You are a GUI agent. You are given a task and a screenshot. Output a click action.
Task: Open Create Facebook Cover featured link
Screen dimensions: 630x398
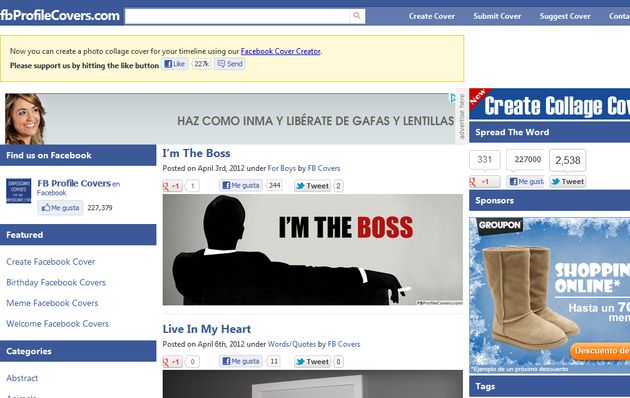pos(51,261)
